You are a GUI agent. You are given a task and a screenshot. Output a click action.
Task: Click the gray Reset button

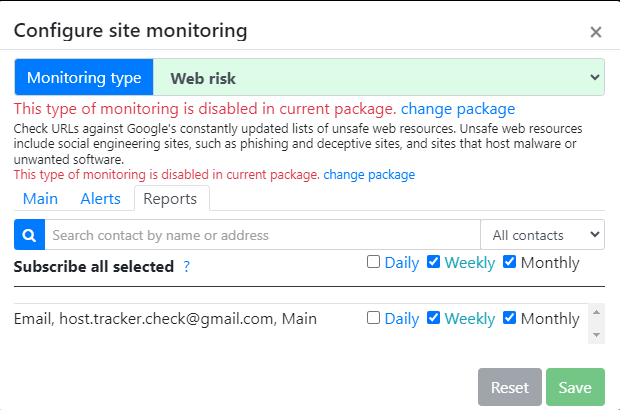(x=510, y=387)
